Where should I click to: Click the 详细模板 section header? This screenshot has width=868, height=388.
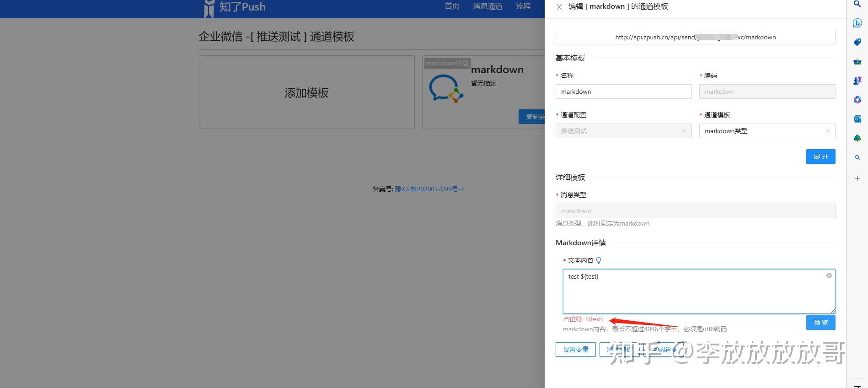pos(570,177)
